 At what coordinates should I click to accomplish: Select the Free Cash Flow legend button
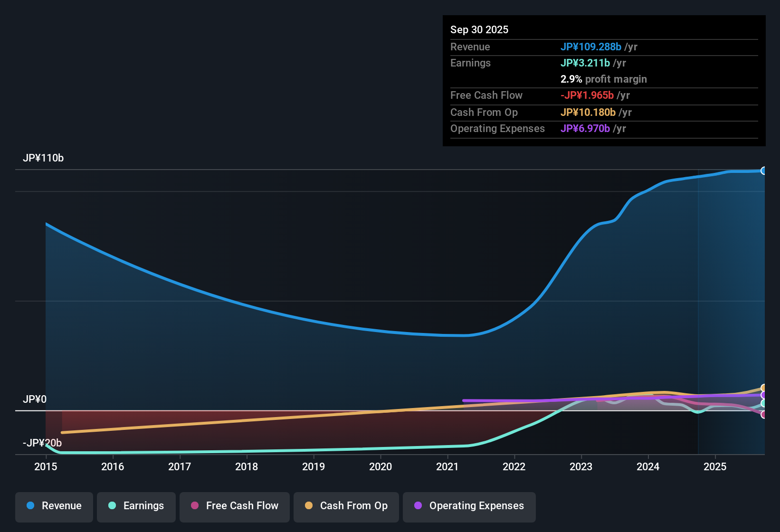click(234, 506)
